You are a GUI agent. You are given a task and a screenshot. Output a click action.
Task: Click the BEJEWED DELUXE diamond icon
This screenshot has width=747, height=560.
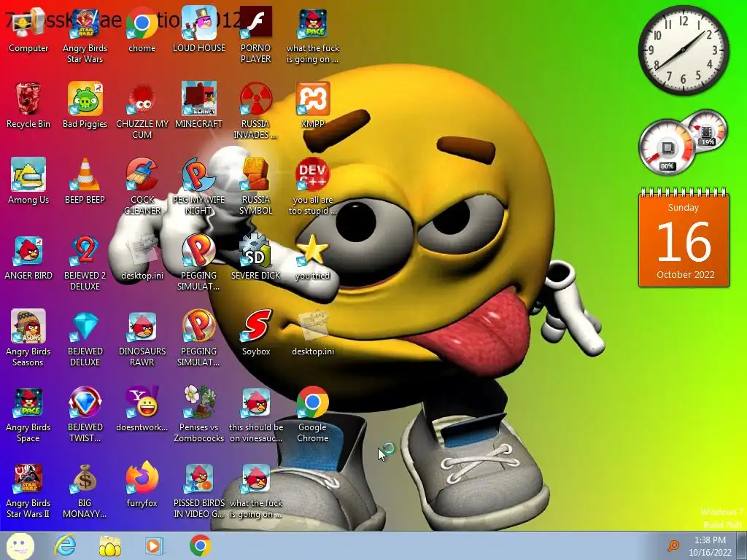click(85, 338)
